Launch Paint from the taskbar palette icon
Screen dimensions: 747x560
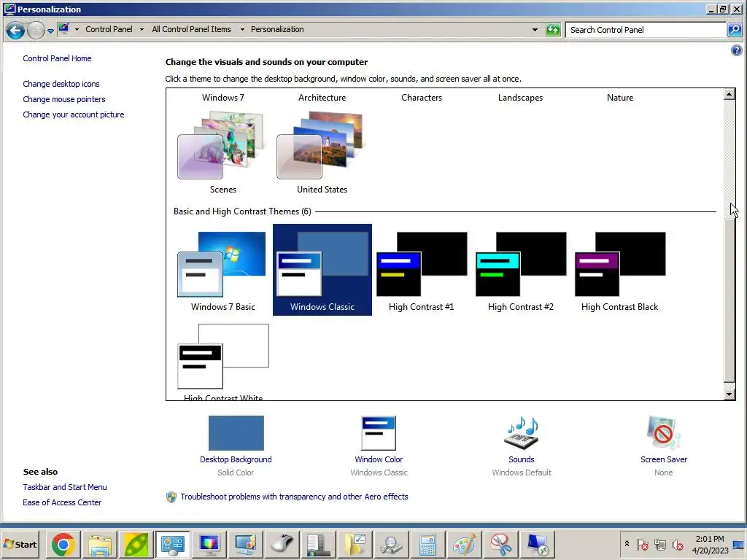tap(465, 544)
